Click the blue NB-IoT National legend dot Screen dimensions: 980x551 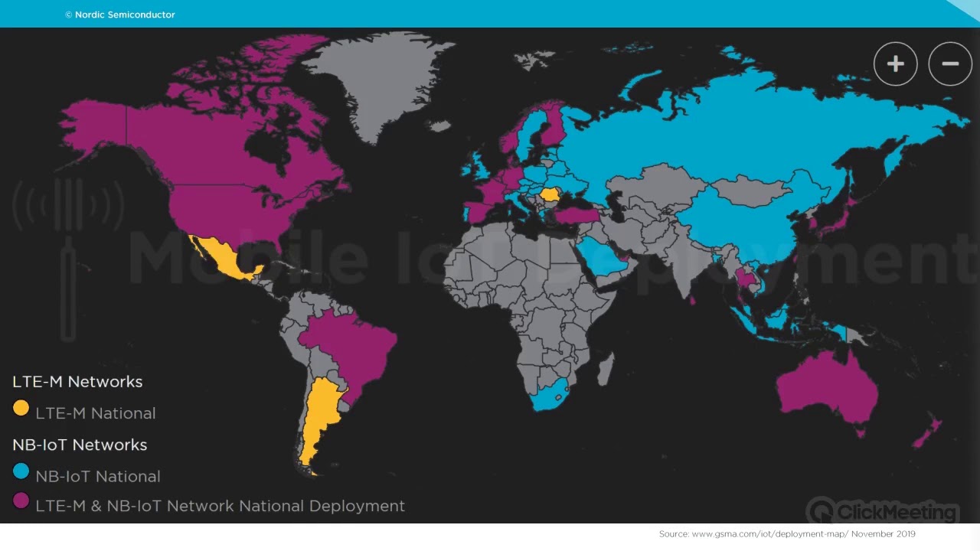click(x=21, y=471)
